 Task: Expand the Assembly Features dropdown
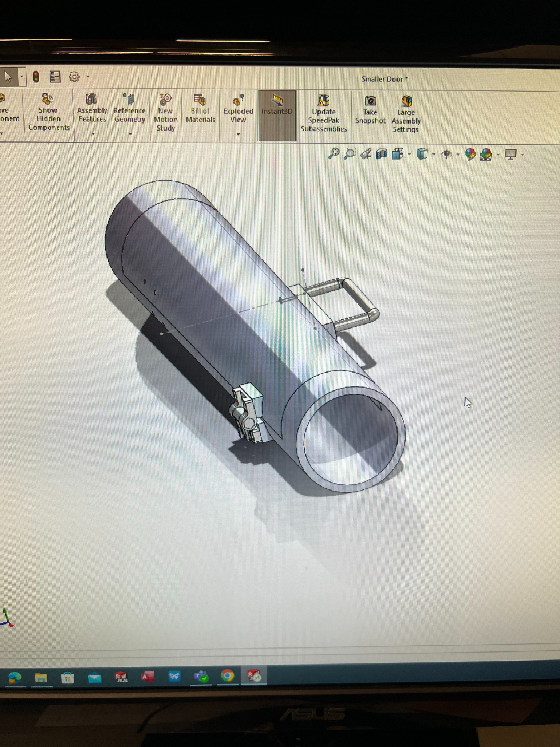[x=93, y=134]
